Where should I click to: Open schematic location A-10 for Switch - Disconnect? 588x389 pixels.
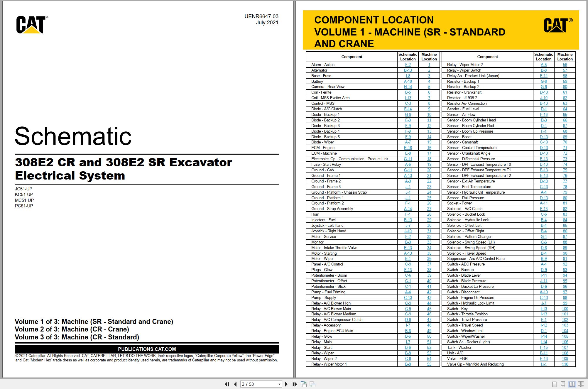pos(544,292)
